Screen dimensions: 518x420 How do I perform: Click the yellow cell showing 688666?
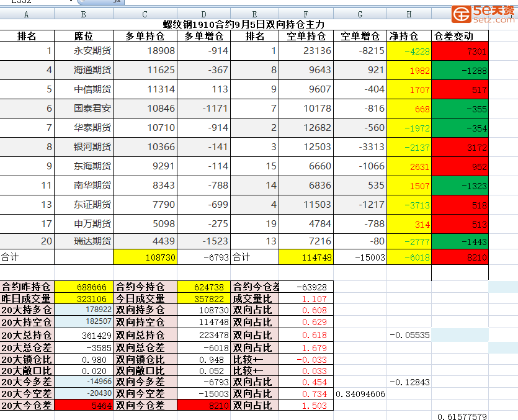tap(84, 287)
